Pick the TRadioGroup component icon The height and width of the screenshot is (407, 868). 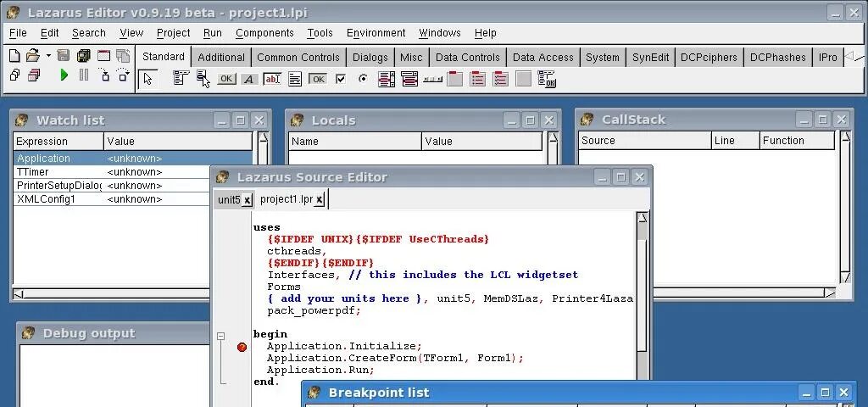[x=477, y=79]
